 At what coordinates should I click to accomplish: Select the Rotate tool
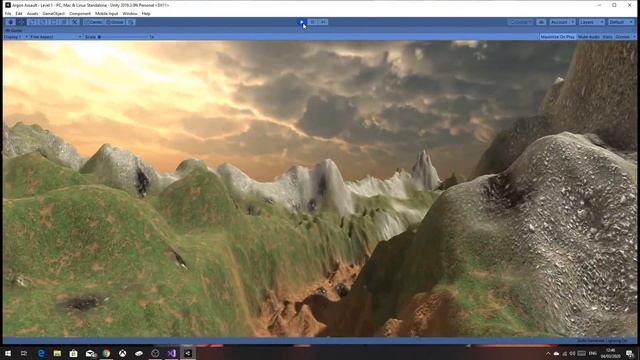32,22
